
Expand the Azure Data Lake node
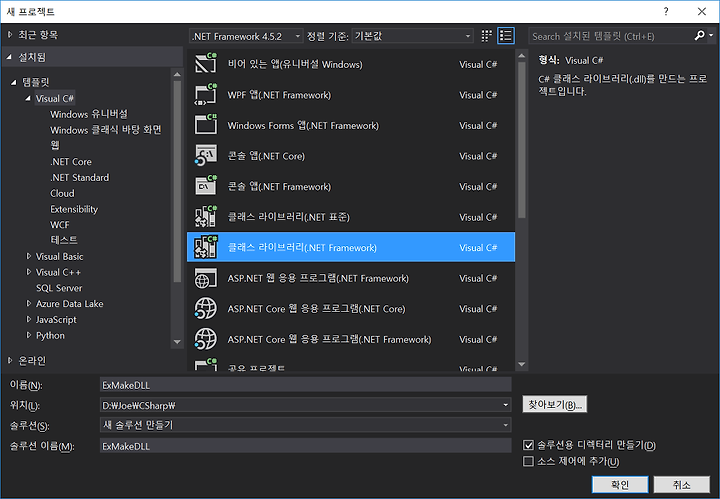(28, 303)
